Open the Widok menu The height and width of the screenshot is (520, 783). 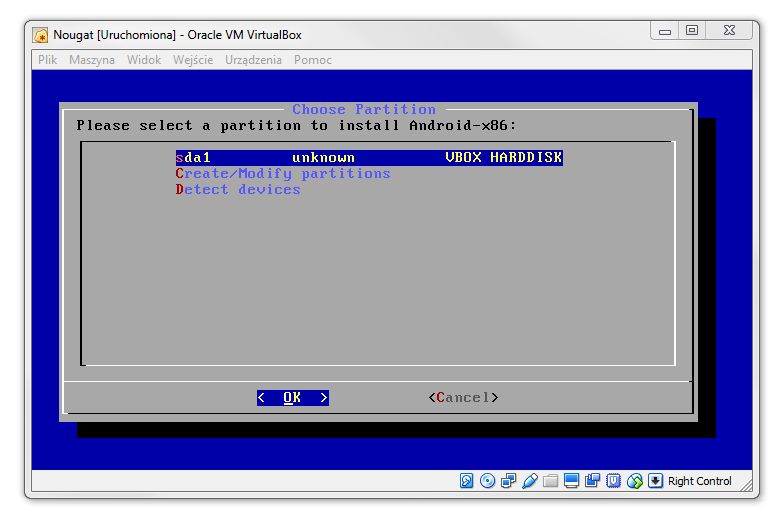144,60
